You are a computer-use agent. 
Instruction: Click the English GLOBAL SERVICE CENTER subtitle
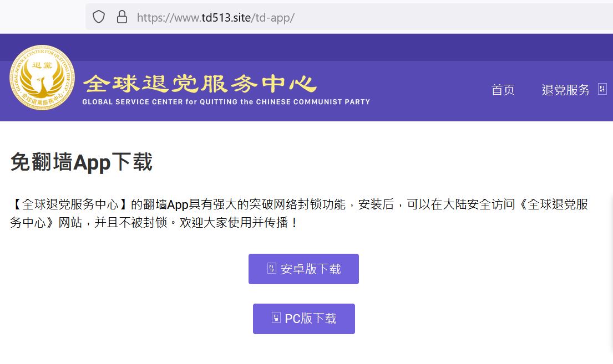click(226, 102)
